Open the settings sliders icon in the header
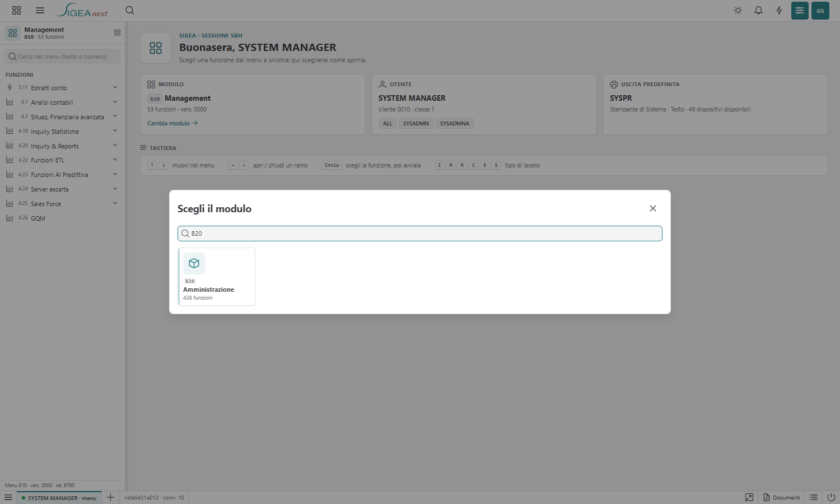 click(800, 11)
